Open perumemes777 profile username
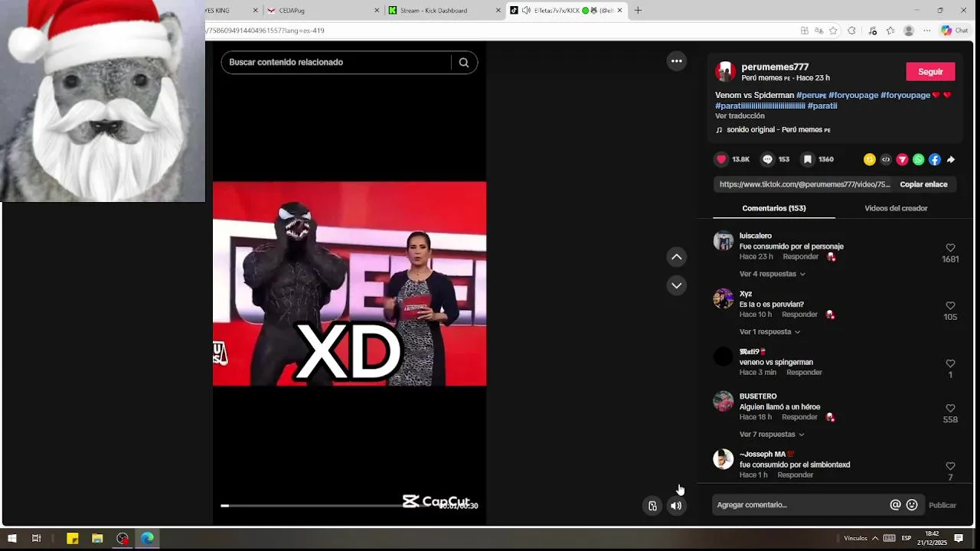Screen dimensions: 980x551 [x=775, y=67]
